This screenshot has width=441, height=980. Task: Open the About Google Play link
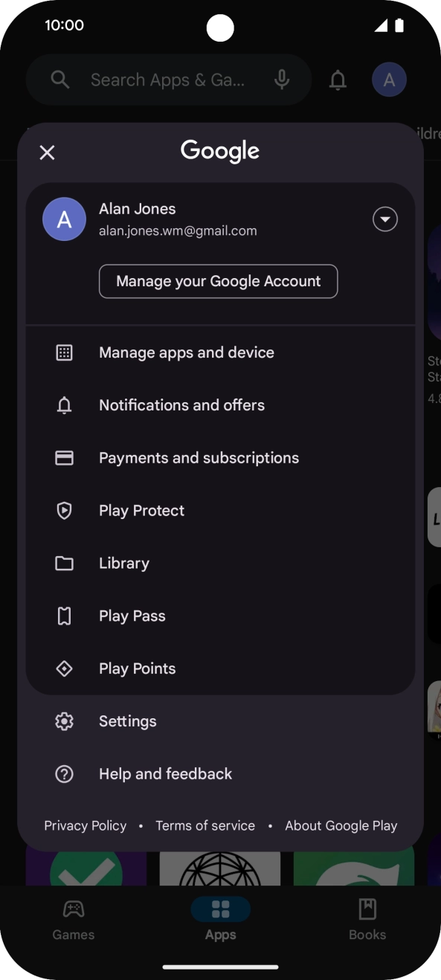coord(341,825)
